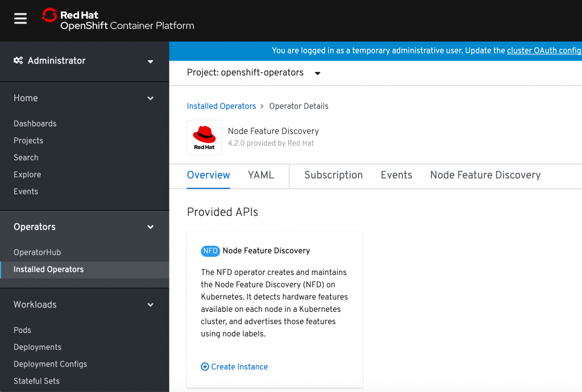Open the Events tab
Image resolution: width=582 pixels, height=392 pixels.
pos(396,175)
